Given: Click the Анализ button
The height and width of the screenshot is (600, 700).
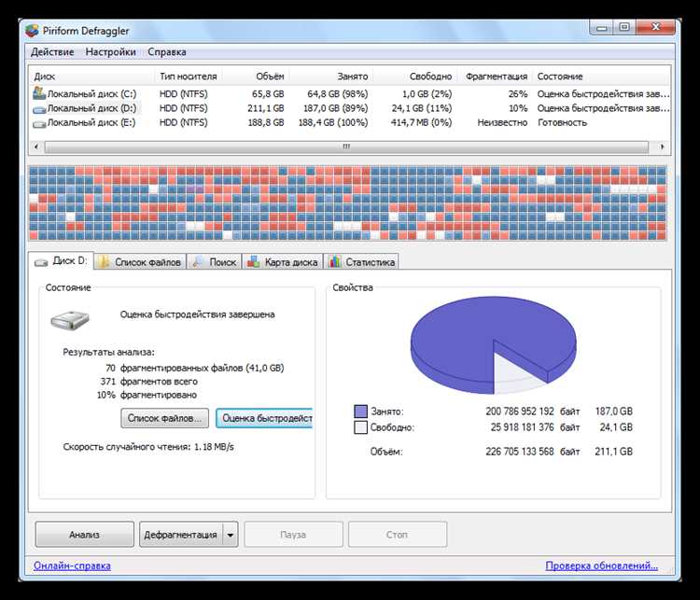Looking at the screenshot, I should 84,535.
